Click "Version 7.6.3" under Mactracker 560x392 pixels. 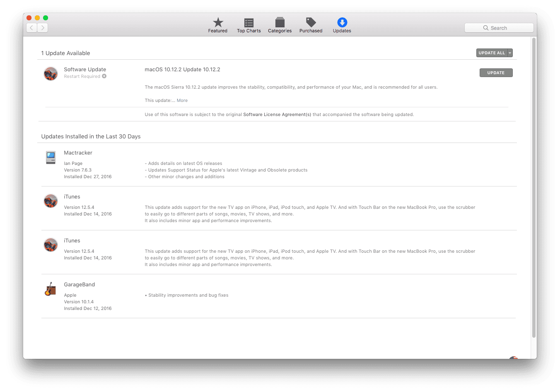click(x=78, y=170)
